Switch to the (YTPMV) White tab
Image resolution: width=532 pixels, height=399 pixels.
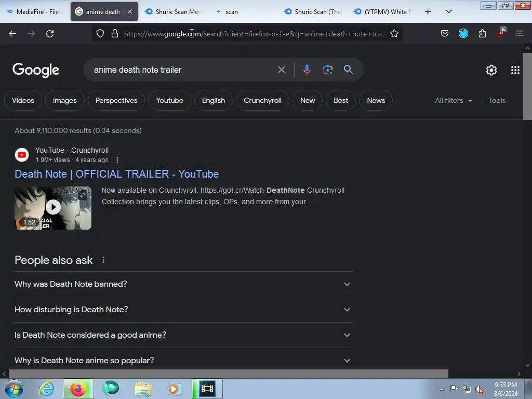[383, 11]
